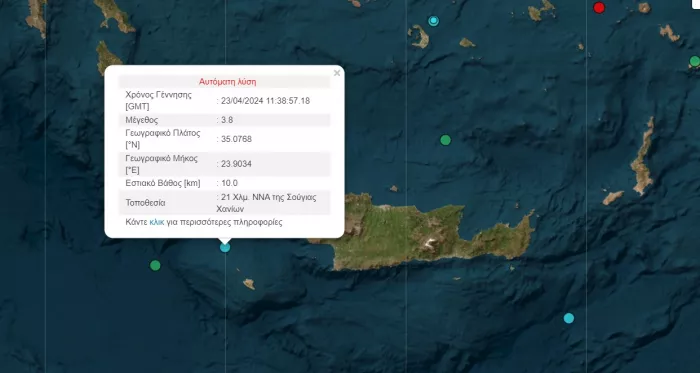Select the longitude value 23.9034
This screenshot has width=700, height=373.
coord(236,164)
